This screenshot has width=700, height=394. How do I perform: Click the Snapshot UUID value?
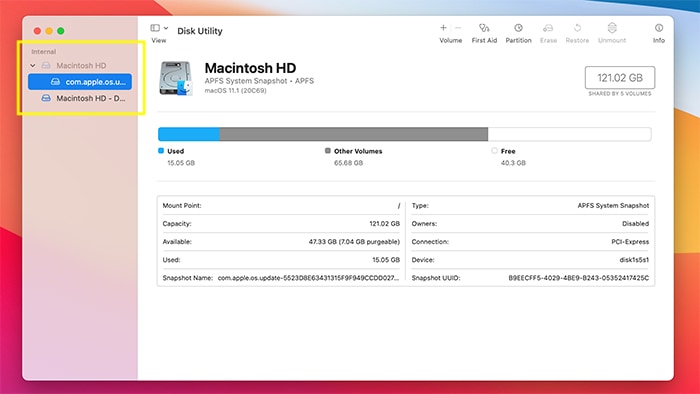(579, 278)
